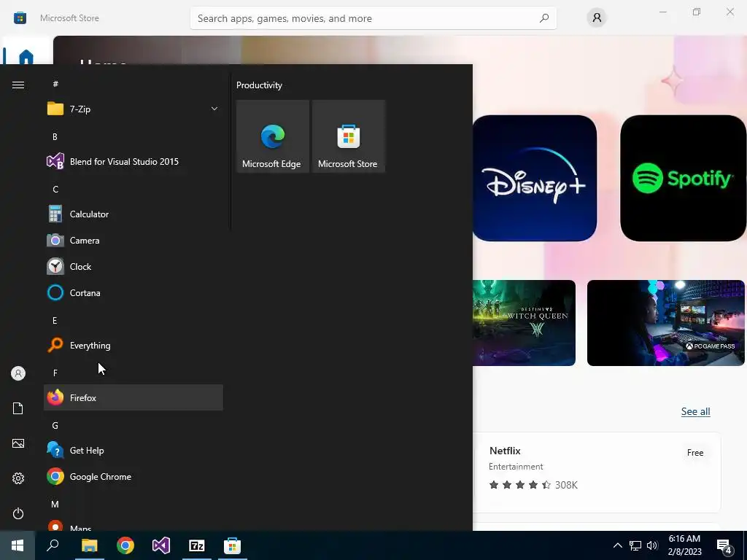Click the Windows Start button
The height and width of the screenshot is (560, 747).
tap(18, 545)
